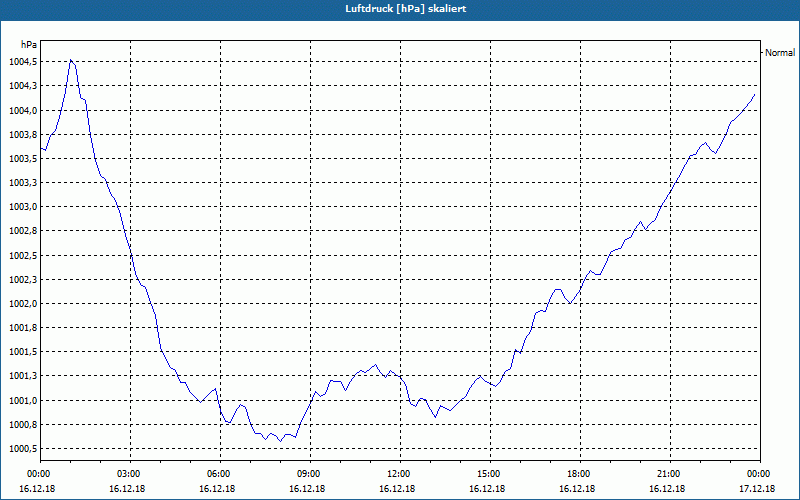The image size is (800, 500).
Task: Click the 1003,8 pressure axis label
Action: tap(22, 134)
